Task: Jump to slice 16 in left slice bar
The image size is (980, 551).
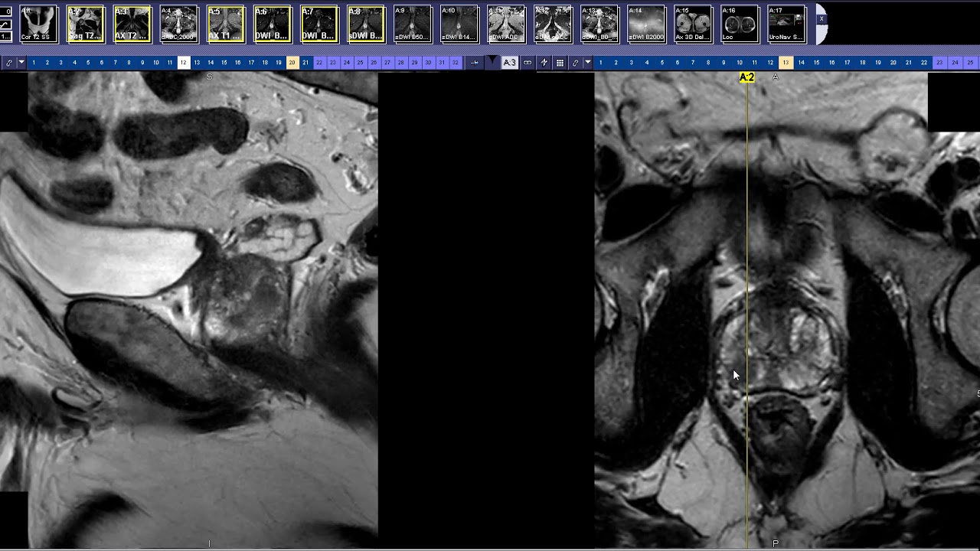Action: pos(237,63)
